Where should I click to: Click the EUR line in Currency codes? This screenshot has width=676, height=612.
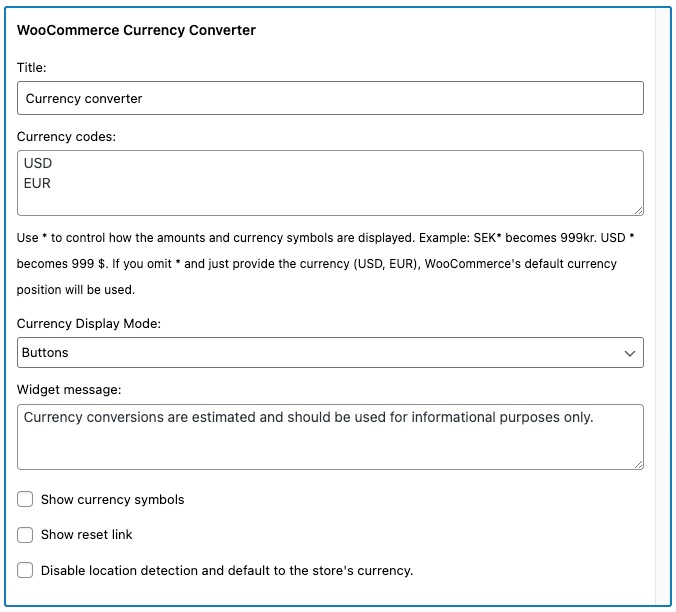37,184
